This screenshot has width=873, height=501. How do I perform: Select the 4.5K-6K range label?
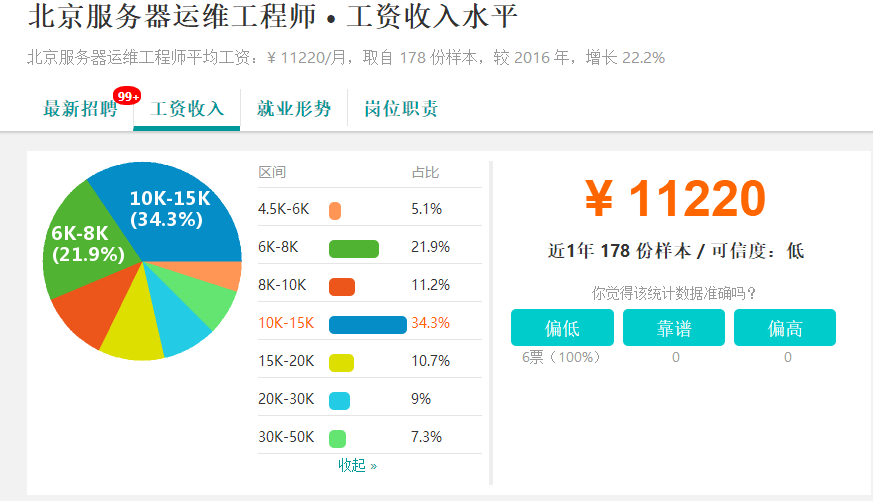pos(283,209)
